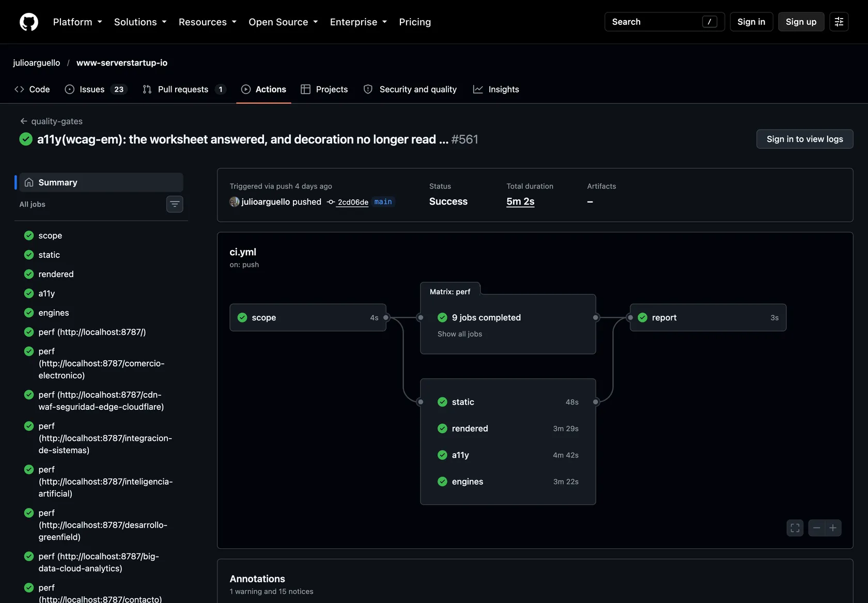Viewport: 868px width, 603px height.
Task: Open the static job node in graph
Action: coord(508,402)
